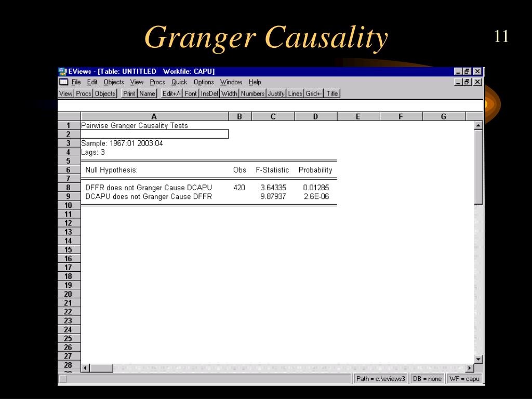Select column G header
This screenshot has width=532, height=399.
click(444, 116)
